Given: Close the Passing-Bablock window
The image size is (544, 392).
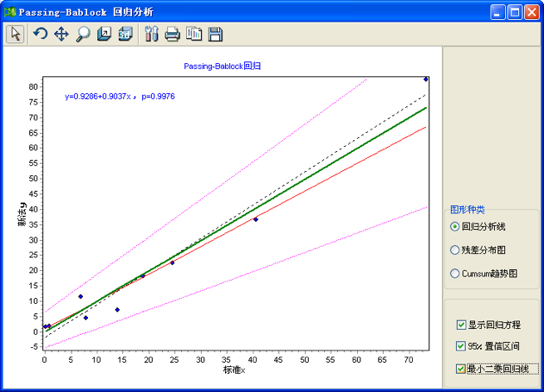Looking at the screenshot, I should tap(532, 12).
